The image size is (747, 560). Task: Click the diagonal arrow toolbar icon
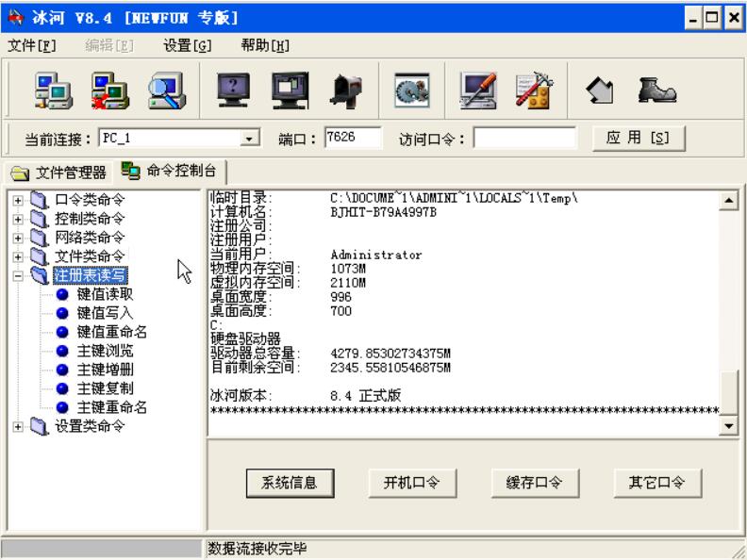click(600, 90)
